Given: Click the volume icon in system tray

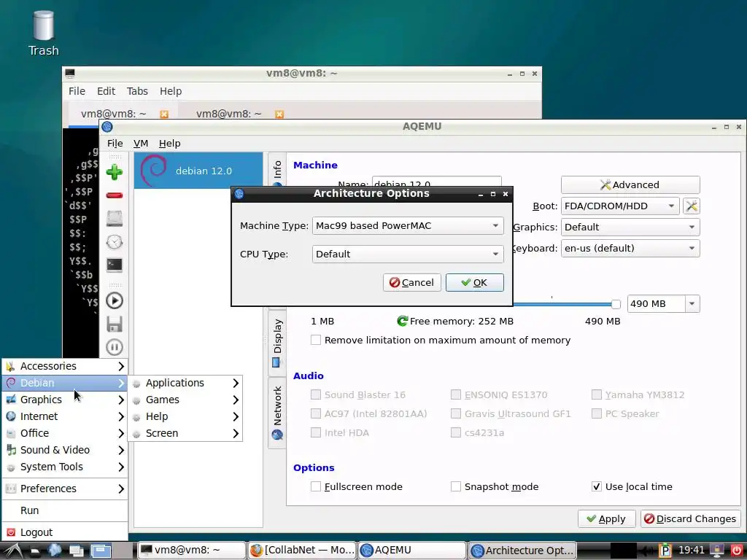Looking at the screenshot, I should (647, 551).
